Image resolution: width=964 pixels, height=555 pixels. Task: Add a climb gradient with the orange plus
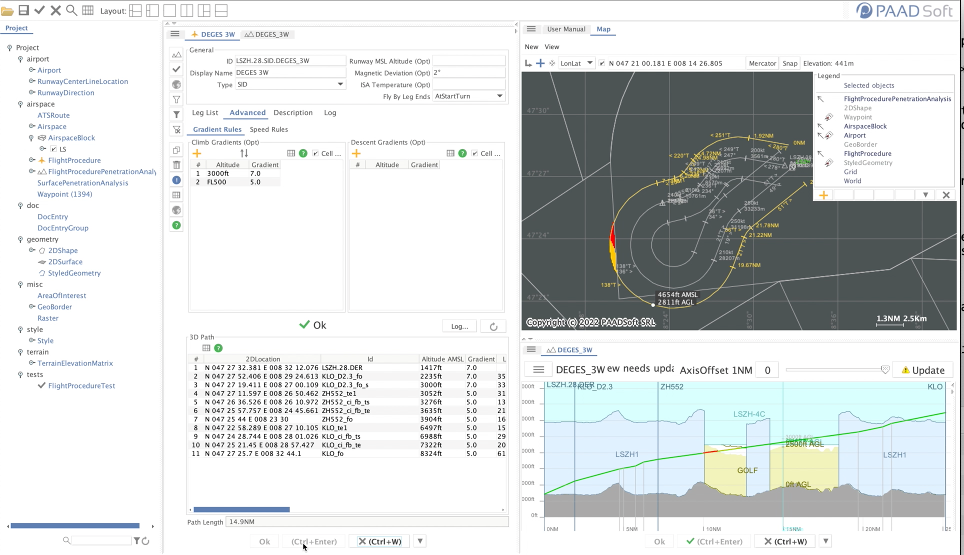pos(197,154)
